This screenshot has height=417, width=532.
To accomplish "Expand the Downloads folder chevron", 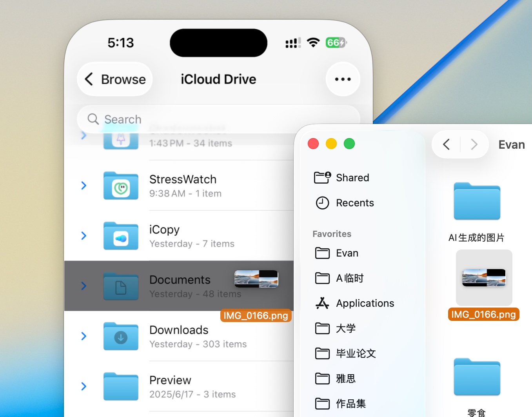I will [x=84, y=336].
